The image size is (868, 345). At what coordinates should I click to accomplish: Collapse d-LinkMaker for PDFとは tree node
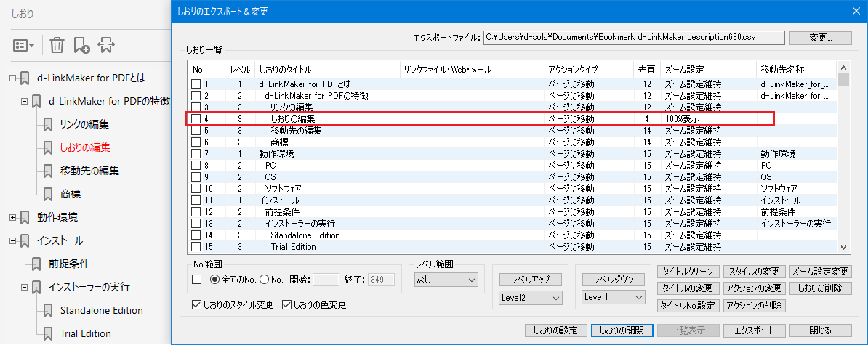point(13,78)
